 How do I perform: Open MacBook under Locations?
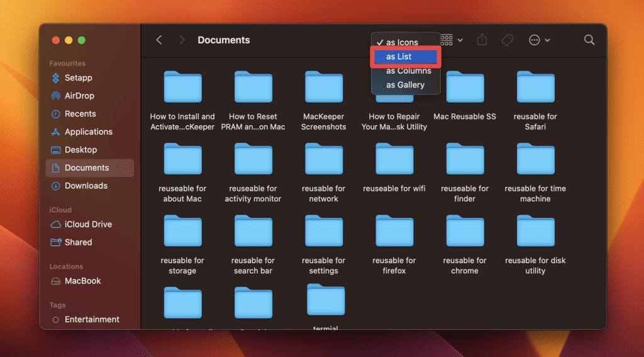point(82,281)
